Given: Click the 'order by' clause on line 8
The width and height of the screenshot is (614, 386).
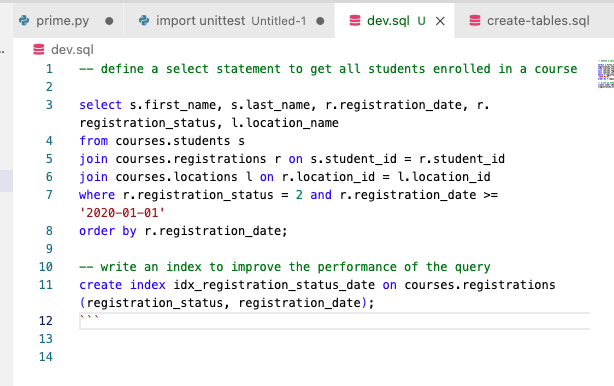Looking at the screenshot, I should coord(108,231).
